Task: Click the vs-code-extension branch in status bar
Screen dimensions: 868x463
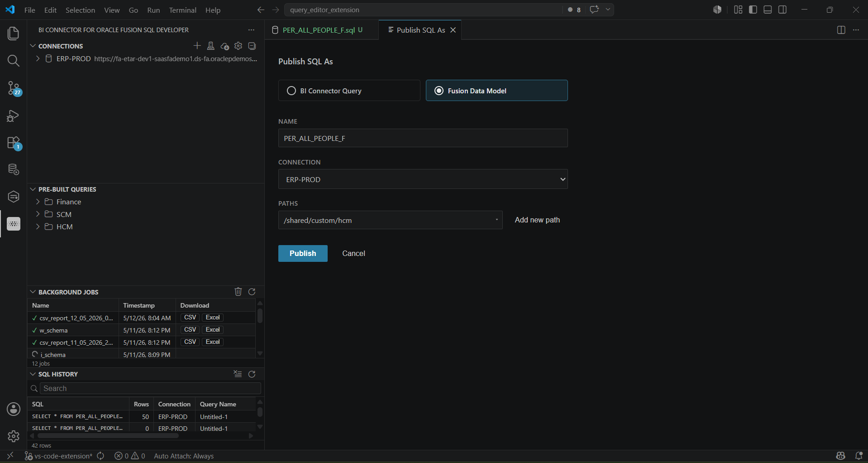Action: point(58,456)
